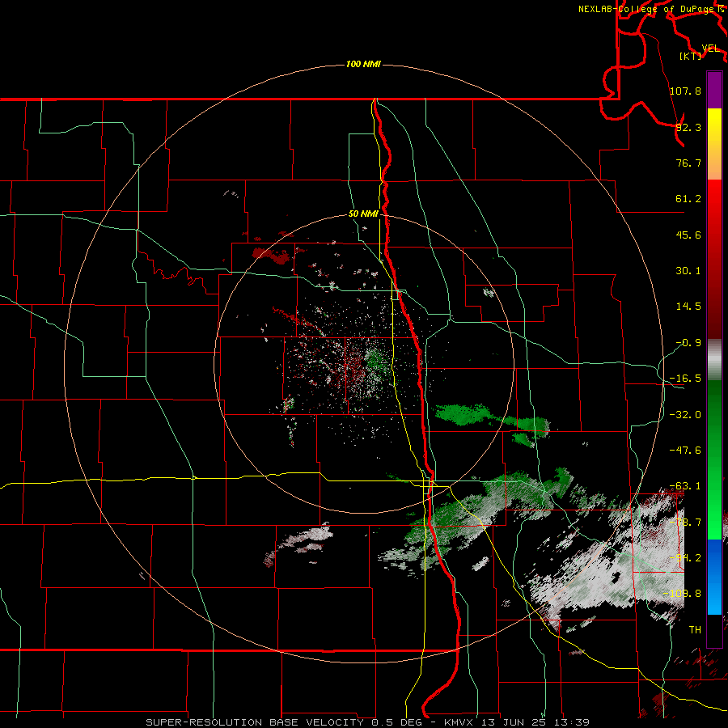Click the -78.7 scale value
This screenshot has height=728, width=728.
pyautogui.click(x=685, y=523)
